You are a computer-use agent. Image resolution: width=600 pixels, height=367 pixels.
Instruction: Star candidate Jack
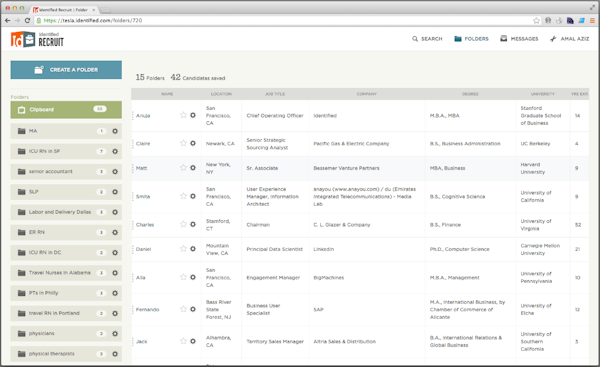183,341
